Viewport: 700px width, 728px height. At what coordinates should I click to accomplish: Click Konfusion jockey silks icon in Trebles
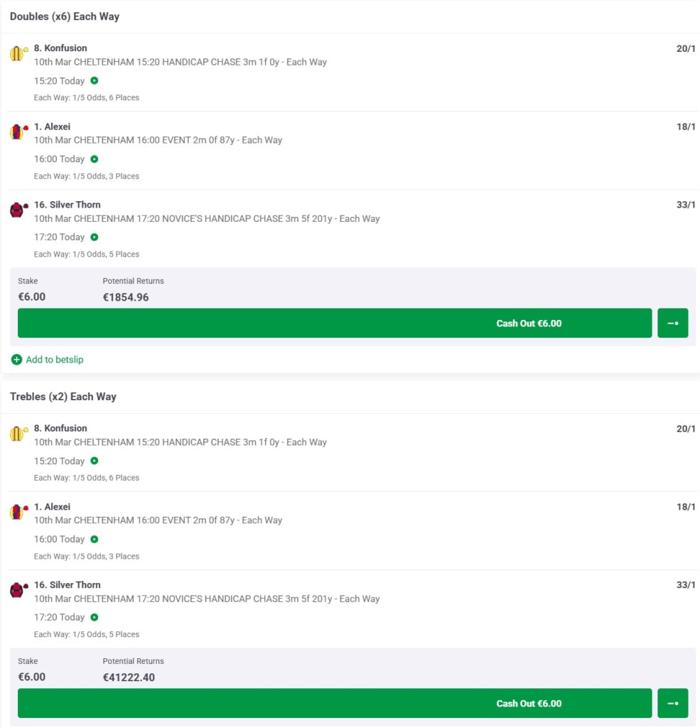[x=18, y=434]
